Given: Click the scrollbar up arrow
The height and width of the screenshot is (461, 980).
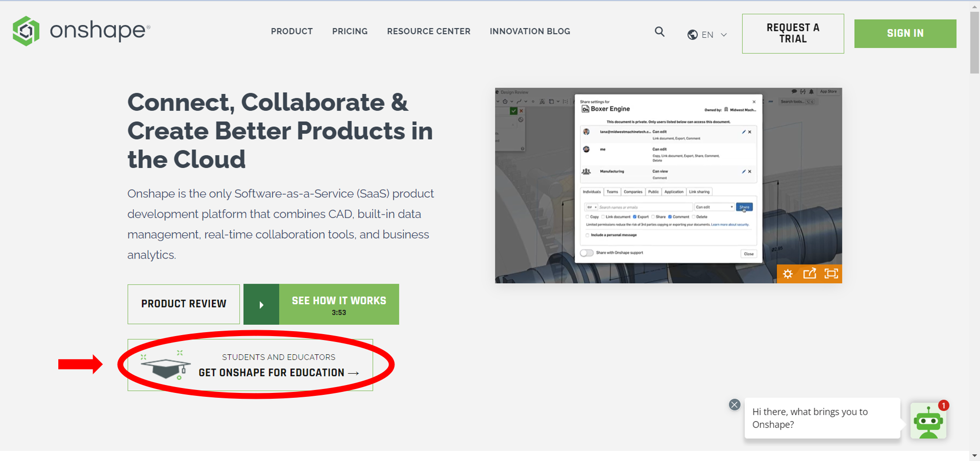Looking at the screenshot, I should [975, 6].
